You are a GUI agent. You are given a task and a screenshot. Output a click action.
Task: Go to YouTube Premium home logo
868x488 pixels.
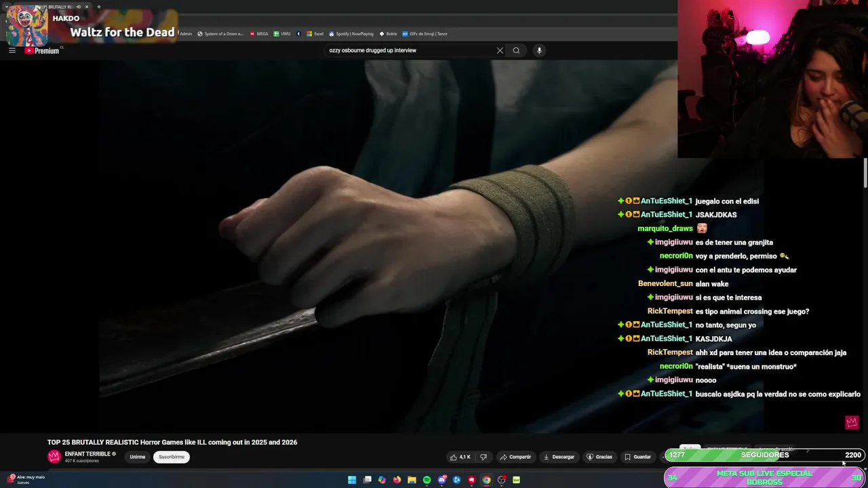tap(42, 50)
